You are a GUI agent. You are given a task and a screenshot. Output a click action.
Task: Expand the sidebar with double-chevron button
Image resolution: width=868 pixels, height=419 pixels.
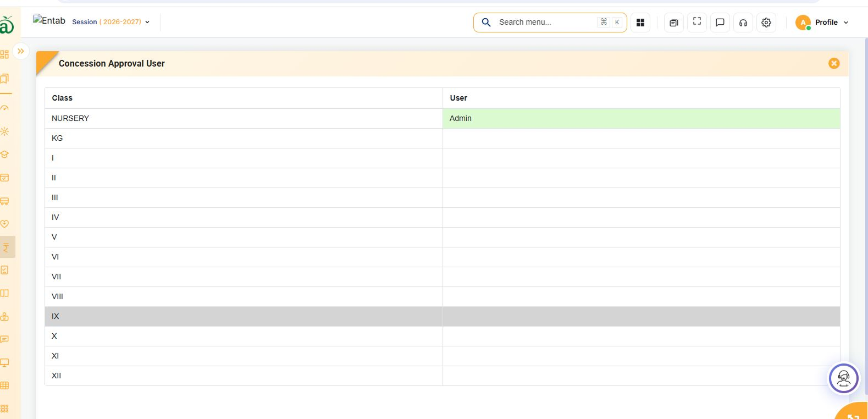pyautogui.click(x=21, y=51)
